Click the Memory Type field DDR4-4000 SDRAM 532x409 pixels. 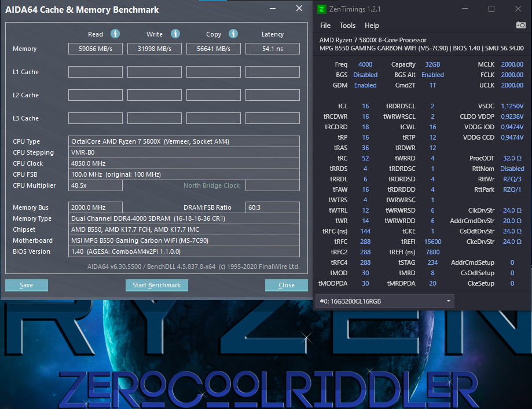184,218
